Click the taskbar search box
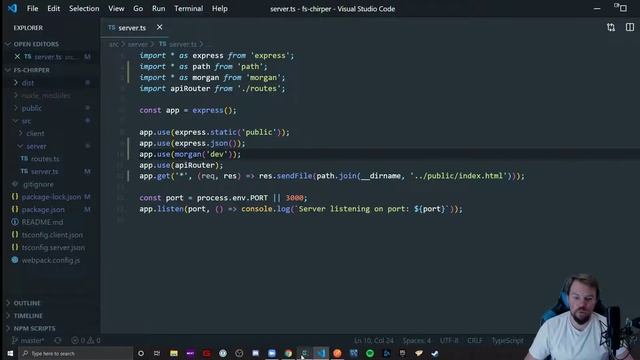The width and height of the screenshot is (640, 360). pyautogui.click(x=76, y=353)
